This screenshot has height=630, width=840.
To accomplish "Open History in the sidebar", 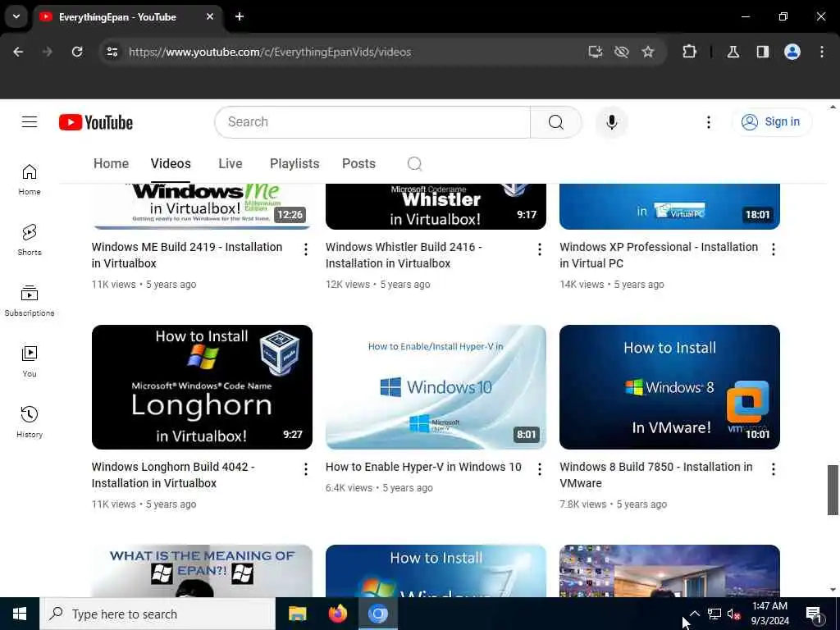I will point(30,422).
